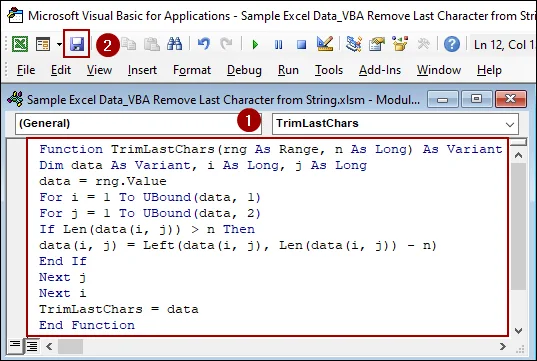Maximize the Module code window

pyautogui.click(x=476, y=100)
